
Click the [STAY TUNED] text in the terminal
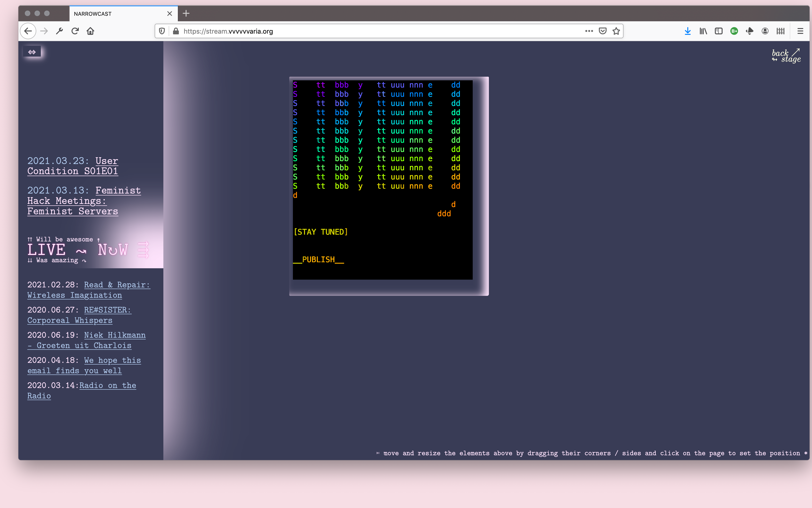coord(320,232)
